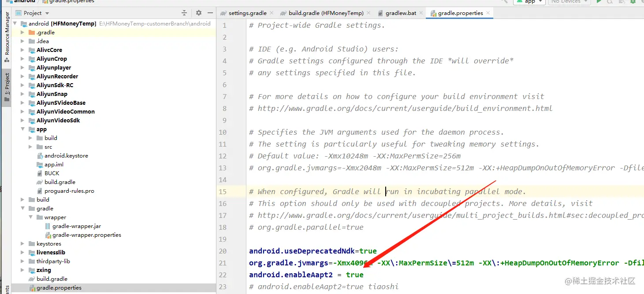Click the '# Project-wide Gradle settings.' comment
The height and width of the screenshot is (294, 644).
click(x=317, y=25)
